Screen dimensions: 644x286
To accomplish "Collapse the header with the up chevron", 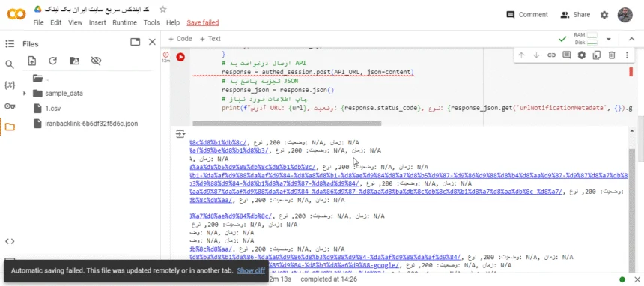I will [632, 39].
